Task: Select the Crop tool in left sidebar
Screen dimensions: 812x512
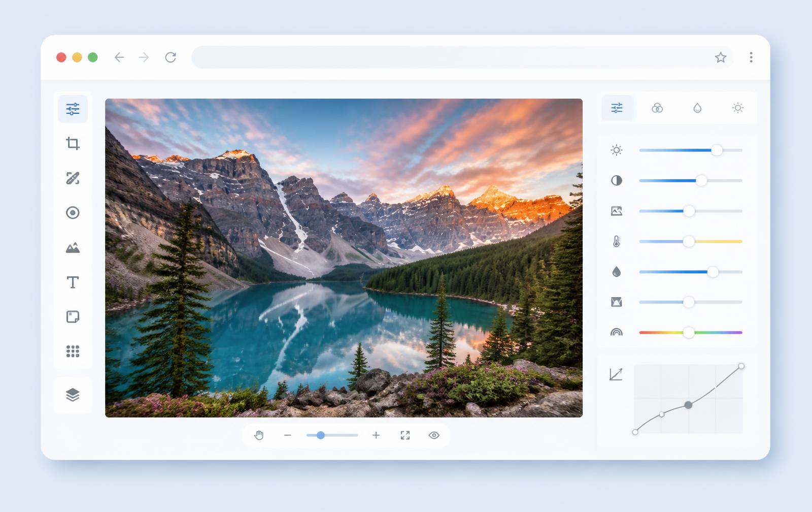Action: click(73, 143)
